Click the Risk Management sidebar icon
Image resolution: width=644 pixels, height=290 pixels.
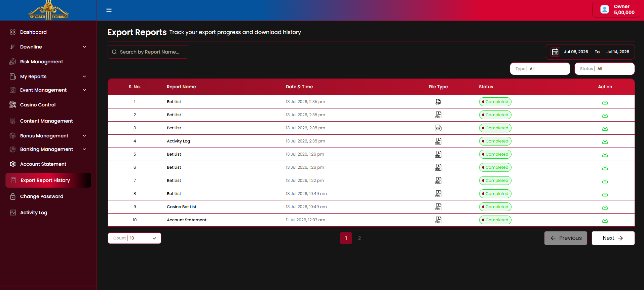[x=13, y=62]
